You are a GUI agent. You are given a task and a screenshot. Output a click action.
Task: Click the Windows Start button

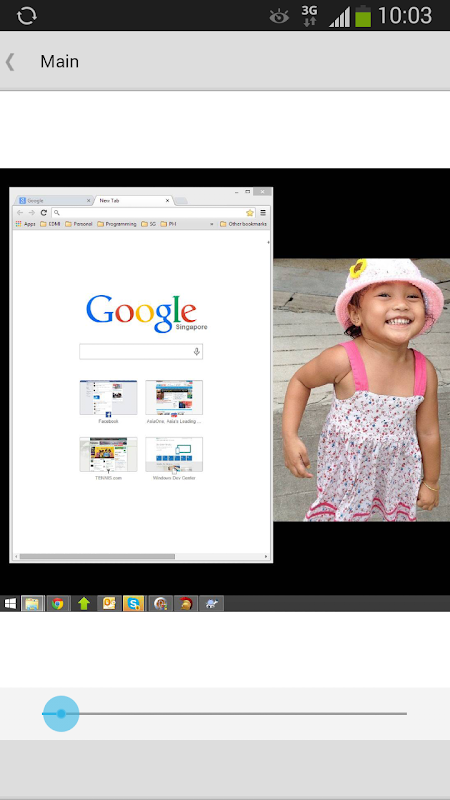coord(10,604)
